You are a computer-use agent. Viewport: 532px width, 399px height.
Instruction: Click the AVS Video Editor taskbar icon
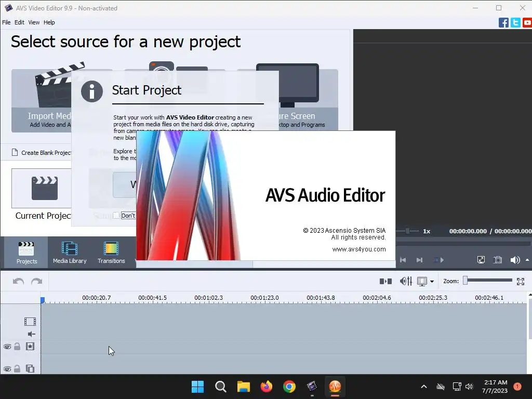pyautogui.click(x=312, y=387)
